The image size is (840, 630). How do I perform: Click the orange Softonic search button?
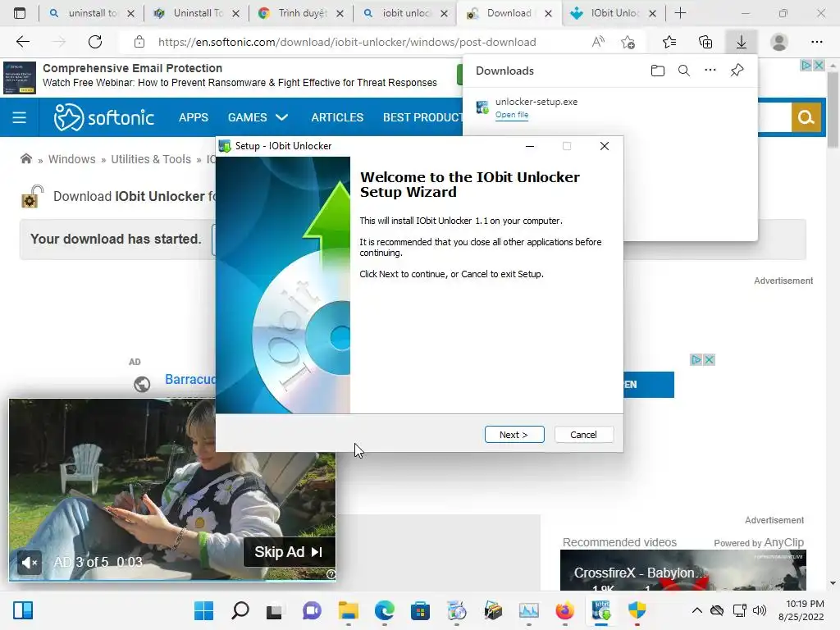(806, 117)
